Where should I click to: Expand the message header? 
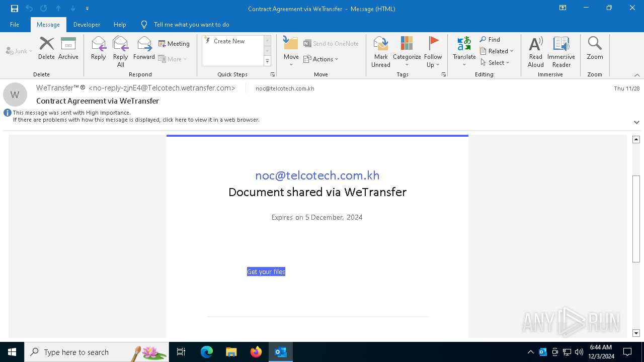[x=636, y=122]
